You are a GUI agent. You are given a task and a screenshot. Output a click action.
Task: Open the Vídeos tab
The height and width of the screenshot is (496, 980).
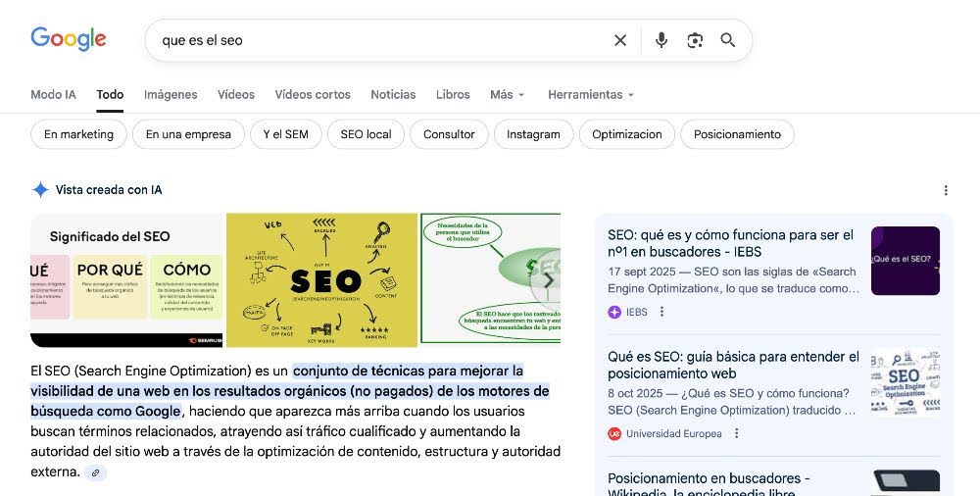236,94
